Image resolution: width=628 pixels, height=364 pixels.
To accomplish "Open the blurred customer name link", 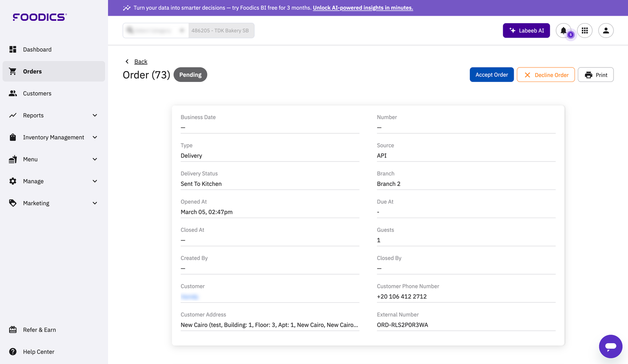I will 190,297.
